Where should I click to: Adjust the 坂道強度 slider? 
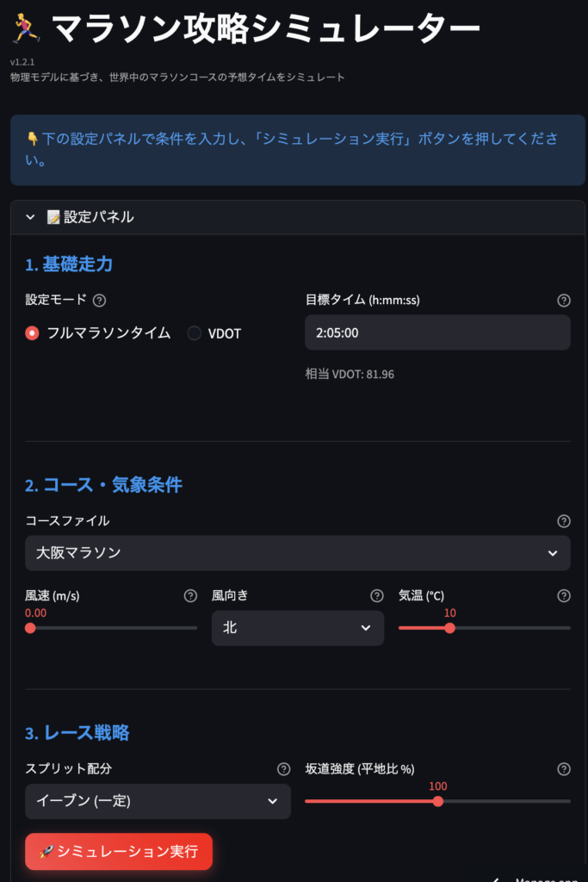point(439,801)
